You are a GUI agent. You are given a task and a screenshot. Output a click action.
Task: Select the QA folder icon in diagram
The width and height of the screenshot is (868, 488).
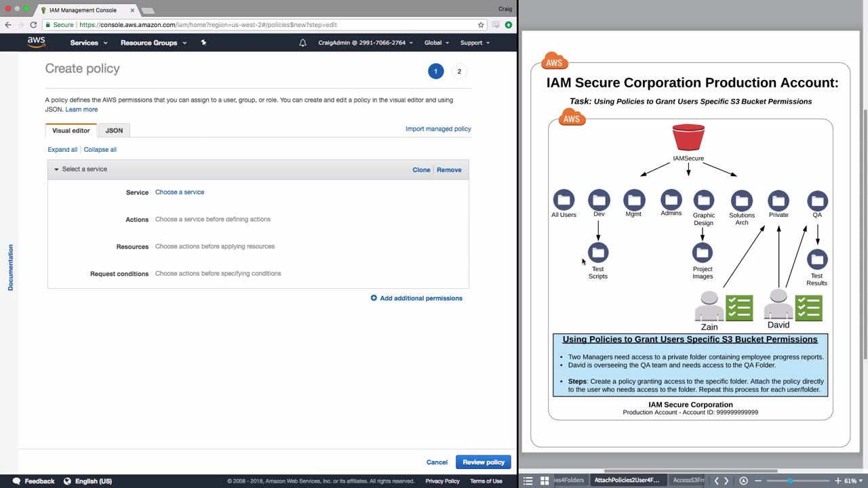coord(817,201)
